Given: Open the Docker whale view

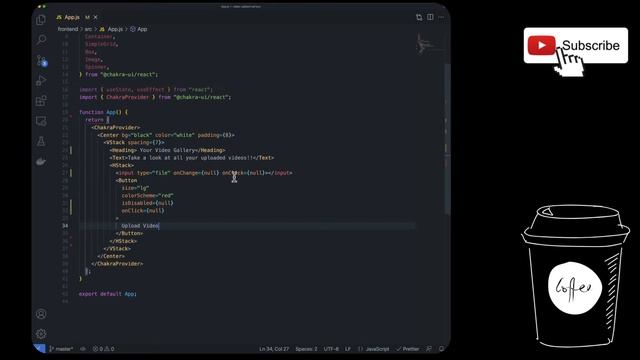Looking at the screenshot, I should point(41,162).
